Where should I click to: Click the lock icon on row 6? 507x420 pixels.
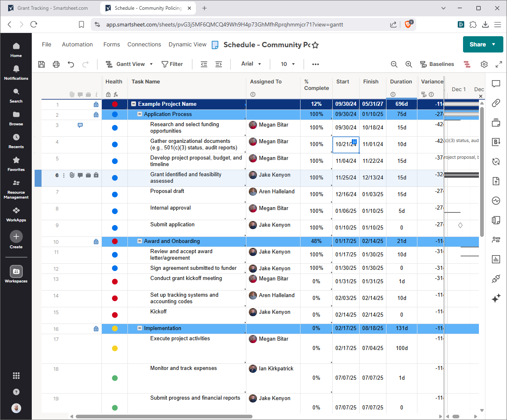pos(96,175)
